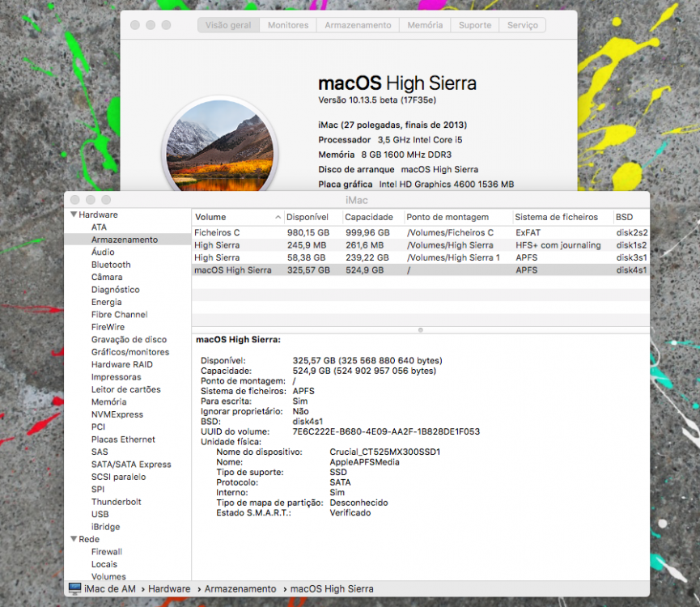The image size is (700, 607).
Task: Click the Sistema de ficheiros column header
Action: pyautogui.click(x=556, y=218)
